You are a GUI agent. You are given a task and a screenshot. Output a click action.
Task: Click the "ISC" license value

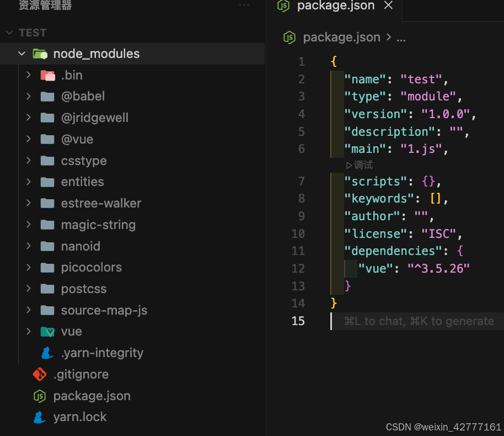coord(439,234)
